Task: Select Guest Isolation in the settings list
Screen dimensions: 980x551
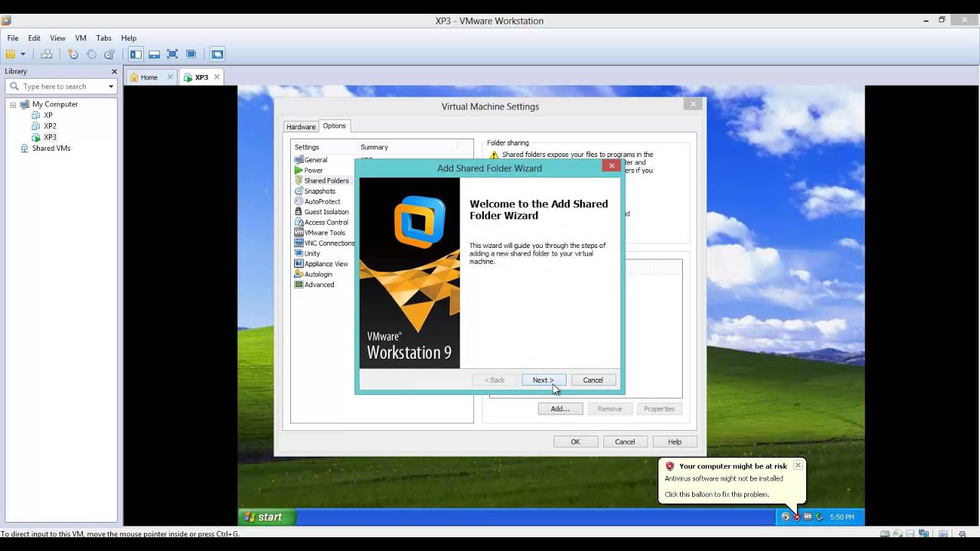Action: tap(326, 212)
